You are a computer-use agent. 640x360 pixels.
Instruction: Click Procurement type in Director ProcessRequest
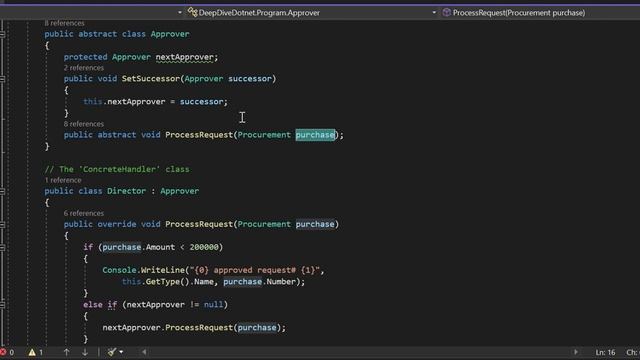tap(264, 224)
